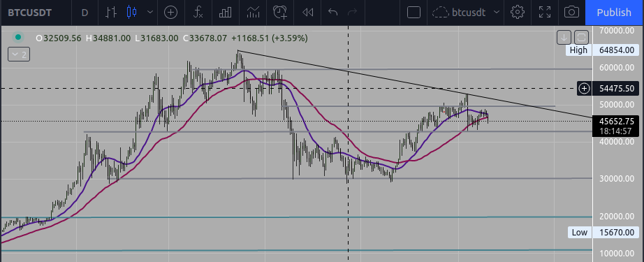Start bar replay with rewind icon

click(307, 13)
